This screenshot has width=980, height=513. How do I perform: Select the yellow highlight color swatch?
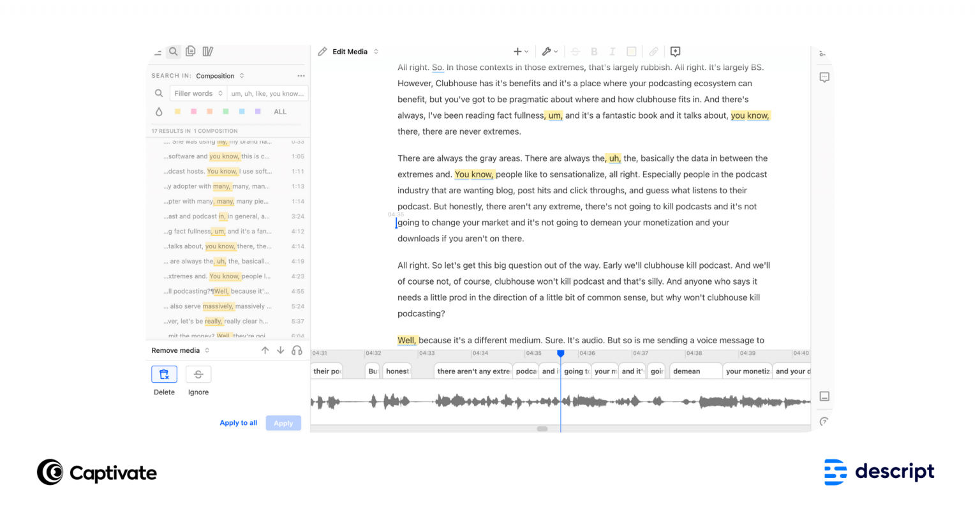click(x=177, y=111)
